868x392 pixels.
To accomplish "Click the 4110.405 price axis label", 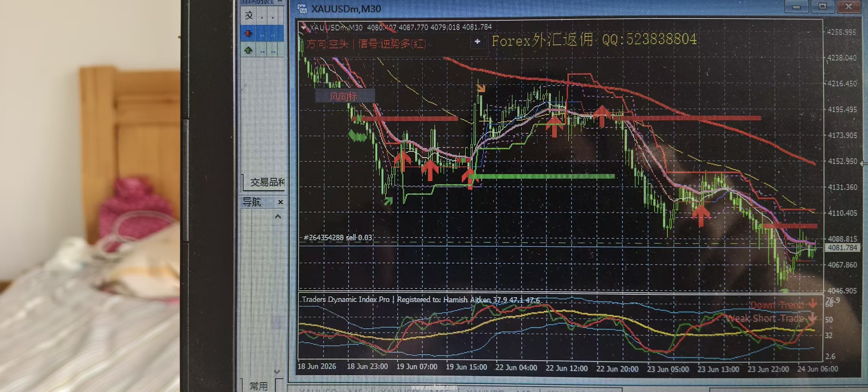I will [x=842, y=213].
